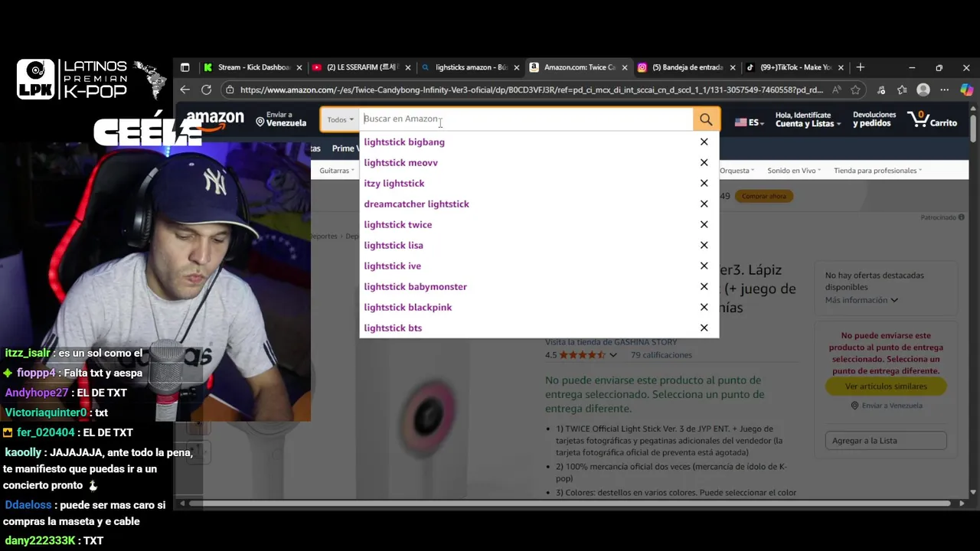Expand Tienda para profesionales dropdown
Screen dimensions: 980x551
(877, 171)
